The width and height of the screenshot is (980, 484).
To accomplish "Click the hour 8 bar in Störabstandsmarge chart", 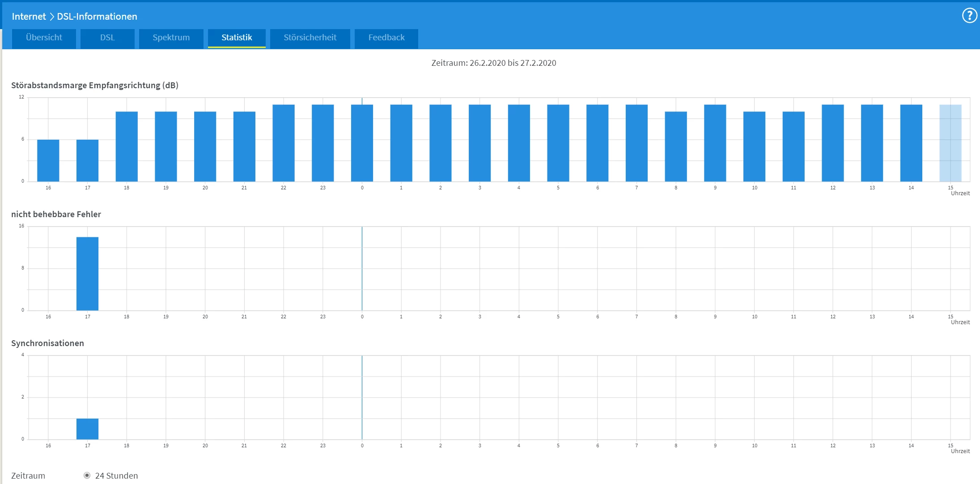I will point(676,146).
